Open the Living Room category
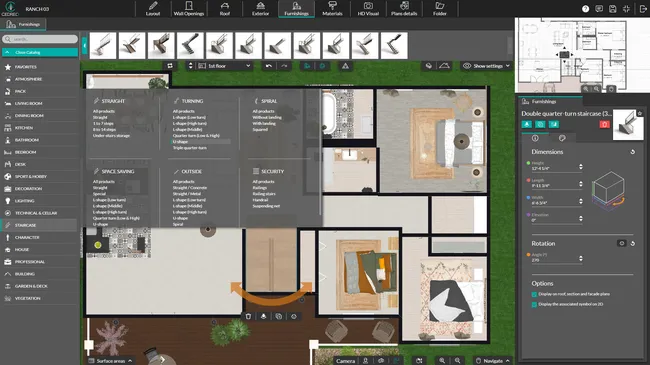This screenshot has width=650, height=365. (28, 103)
